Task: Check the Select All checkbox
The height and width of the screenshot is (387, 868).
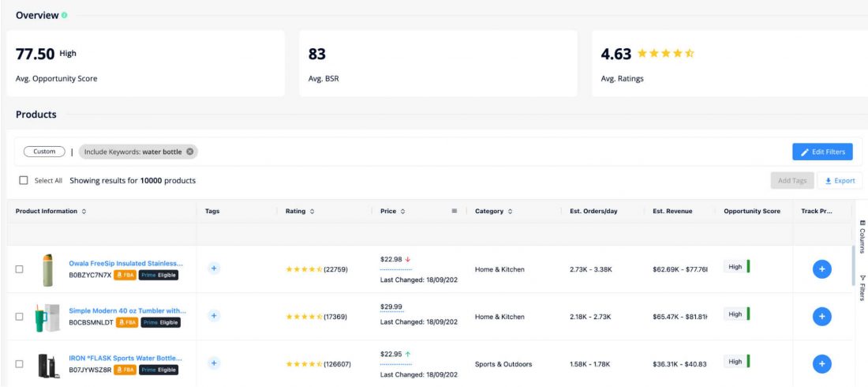Action: [23, 180]
